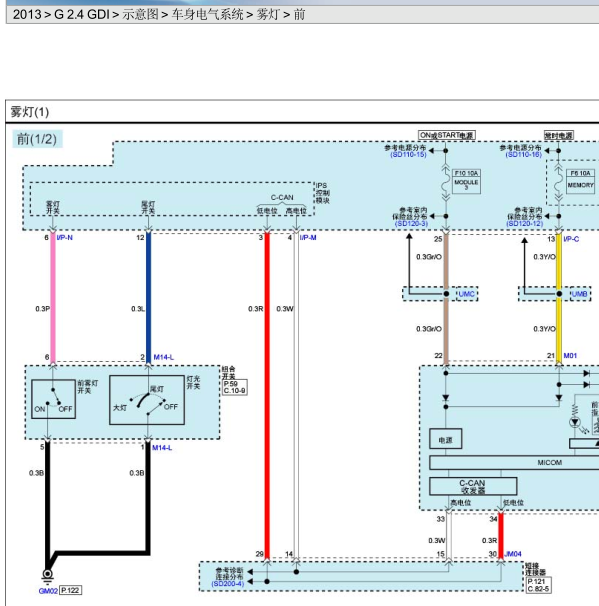The width and height of the screenshot is (599, 606).
Task: Click the M01 connector label
Action: [570, 356]
